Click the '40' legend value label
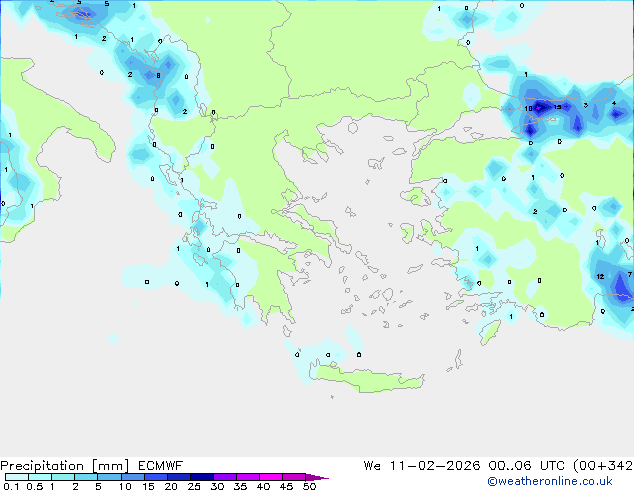The image size is (634, 490). tap(263, 486)
